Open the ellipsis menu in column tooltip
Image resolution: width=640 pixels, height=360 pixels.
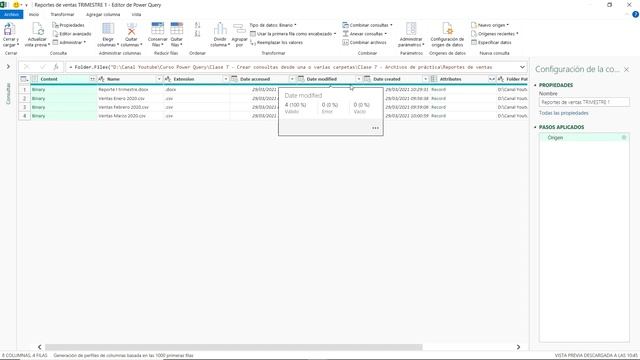click(376, 128)
